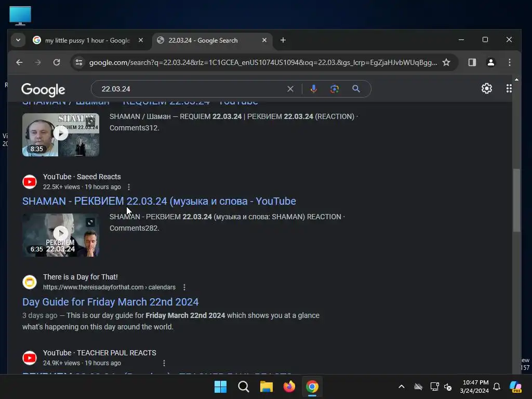Click the scrollbar up arrow
Viewport: 532px width, 399px height.
coord(516,79)
